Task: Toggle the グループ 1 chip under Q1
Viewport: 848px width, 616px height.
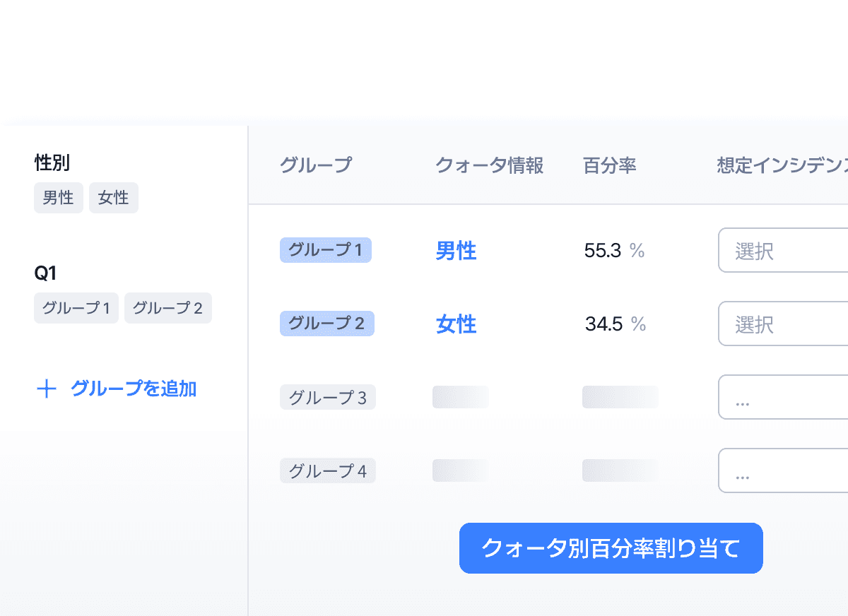Action: pyautogui.click(x=76, y=308)
